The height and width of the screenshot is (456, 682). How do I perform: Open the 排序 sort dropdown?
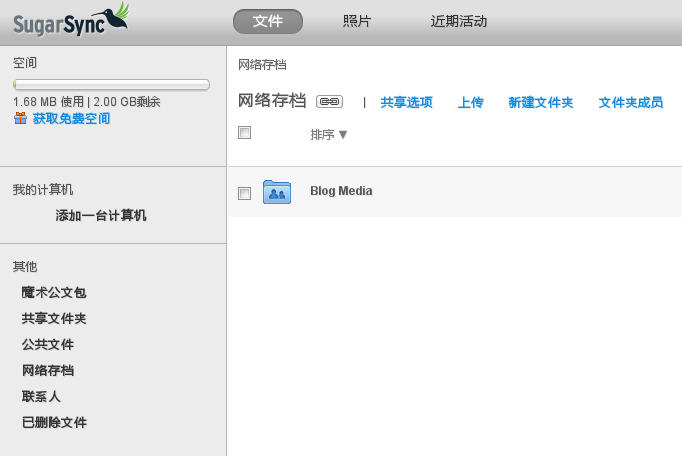[x=329, y=135]
